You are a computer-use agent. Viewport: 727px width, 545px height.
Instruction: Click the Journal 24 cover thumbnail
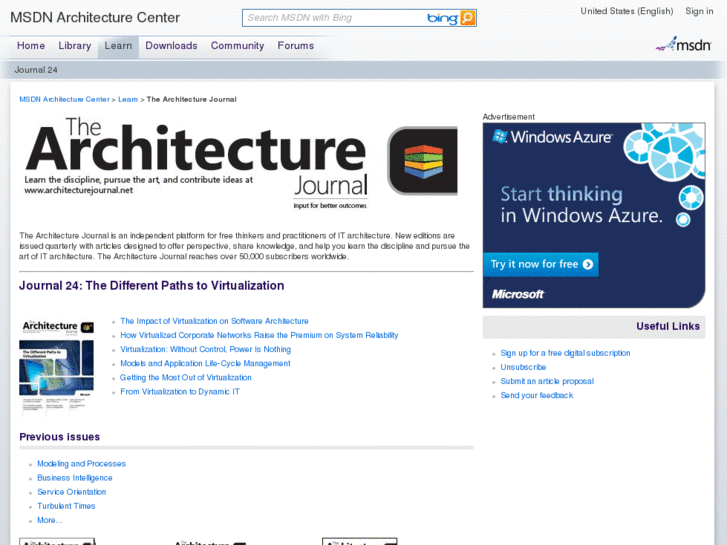pos(57,366)
